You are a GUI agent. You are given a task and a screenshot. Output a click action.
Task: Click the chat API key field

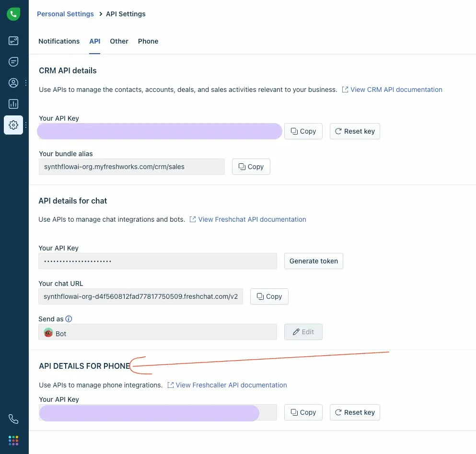coord(158,261)
